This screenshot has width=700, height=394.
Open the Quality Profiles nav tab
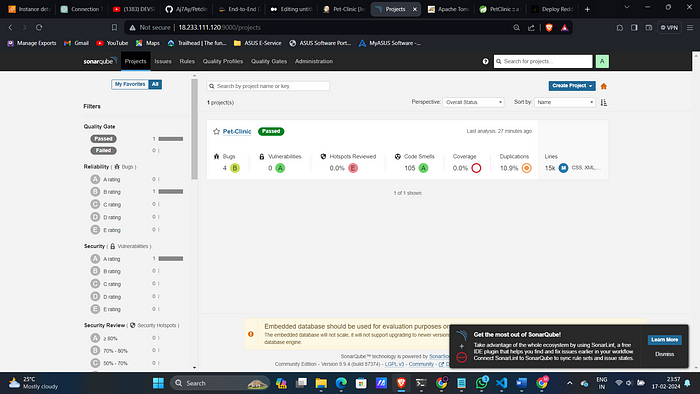click(x=223, y=61)
